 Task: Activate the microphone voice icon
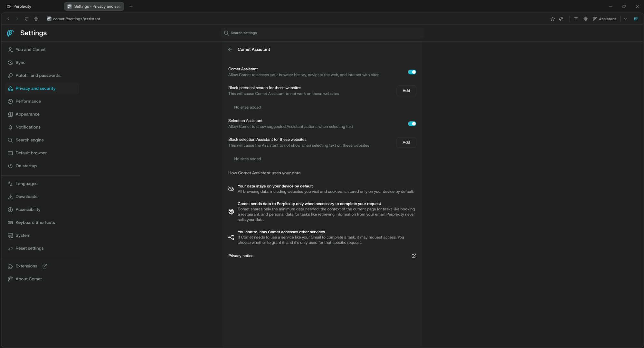pyautogui.click(x=36, y=19)
